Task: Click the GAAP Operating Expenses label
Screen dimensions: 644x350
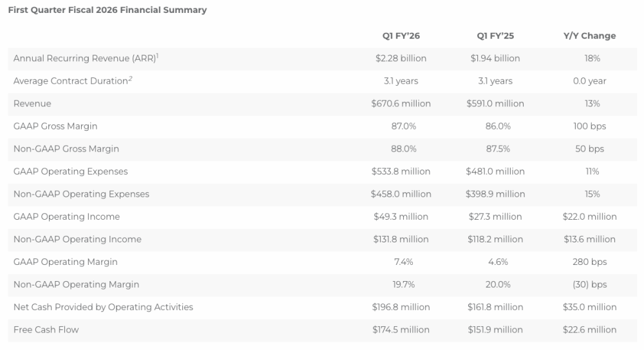Action: coord(71,171)
